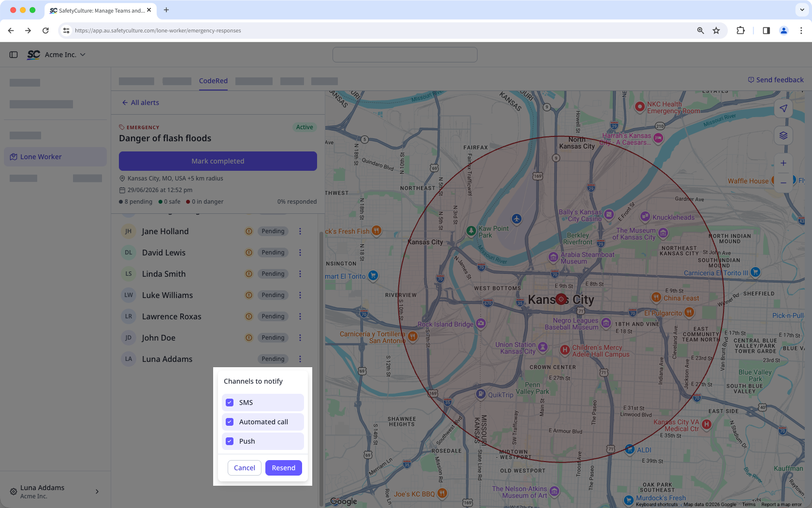The image size is (812, 508).
Task: Select Luna Addams' Pending status badge
Action: (x=273, y=359)
